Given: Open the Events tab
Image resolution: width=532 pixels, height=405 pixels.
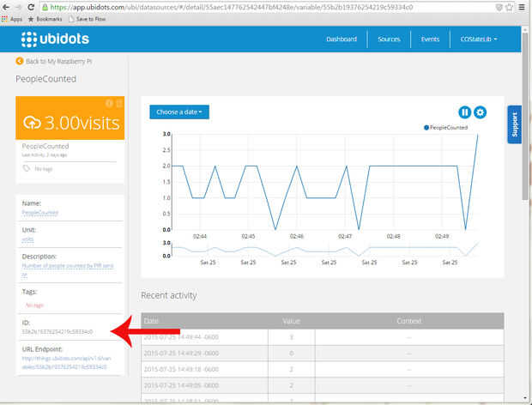Looking at the screenshot, I should 430,39.
